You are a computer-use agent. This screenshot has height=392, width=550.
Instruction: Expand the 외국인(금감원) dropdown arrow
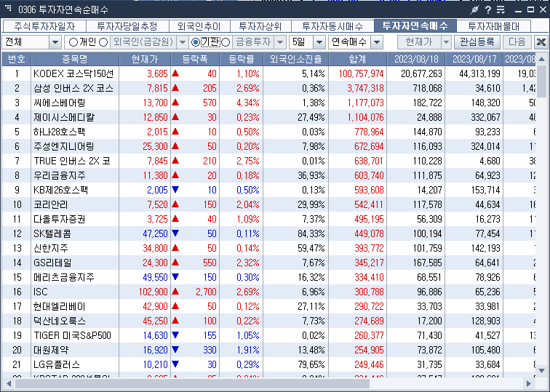click(183, 42)
